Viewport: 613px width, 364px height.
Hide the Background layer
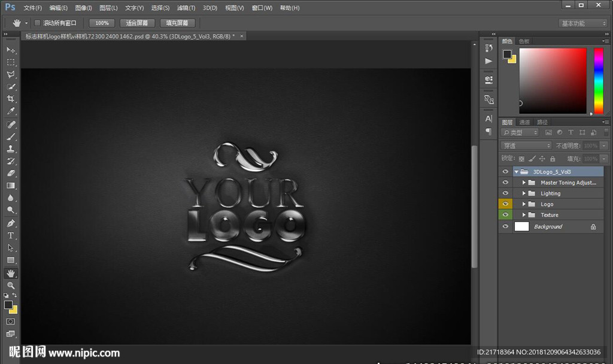coord(505,226)
